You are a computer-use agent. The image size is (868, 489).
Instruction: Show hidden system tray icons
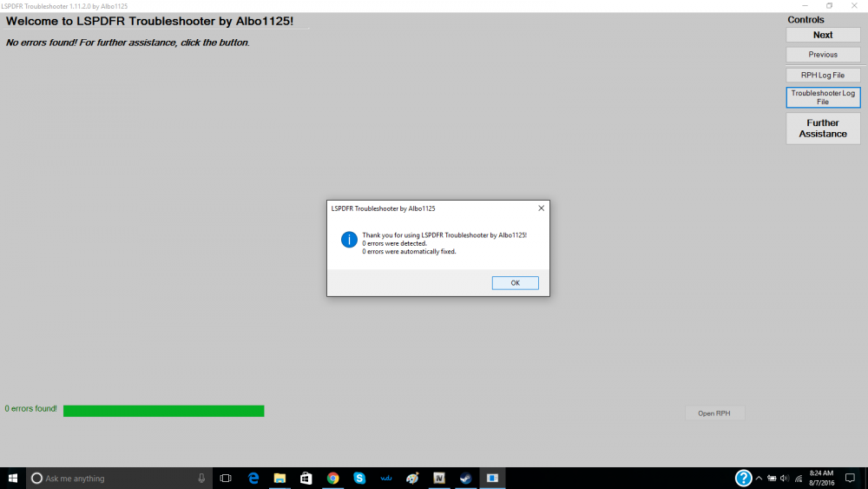click(x=759, y=478)
